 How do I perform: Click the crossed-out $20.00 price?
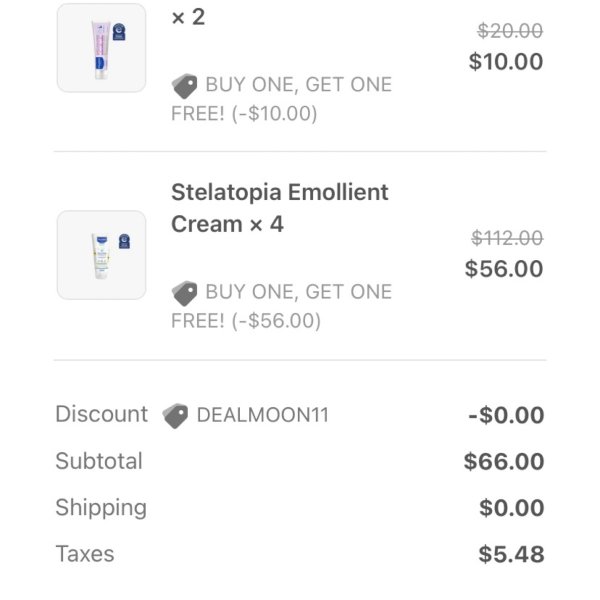[510, 31]
